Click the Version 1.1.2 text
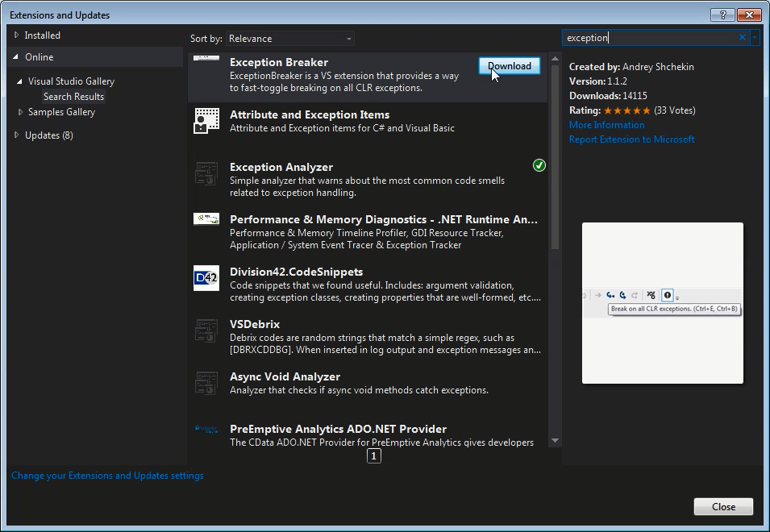The image size is (770, 532). coord(597,81)
